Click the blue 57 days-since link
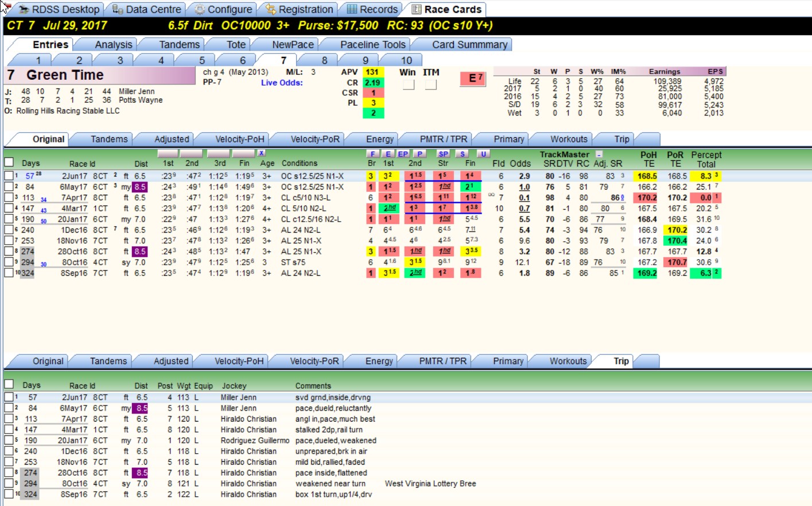Screen dimensions: 812x506 [x=30, y=176]
